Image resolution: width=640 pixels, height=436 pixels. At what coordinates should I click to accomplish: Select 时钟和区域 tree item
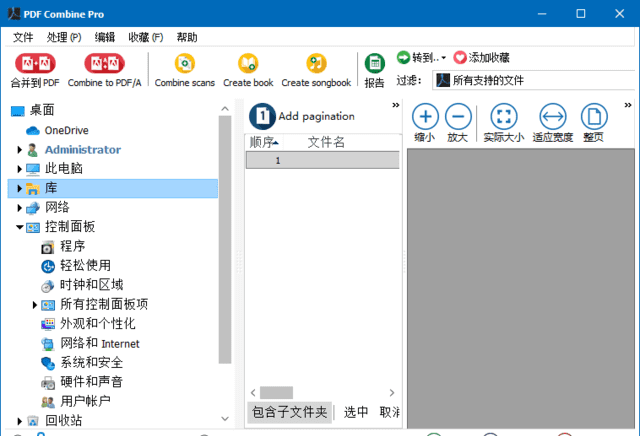pos(91,285)
